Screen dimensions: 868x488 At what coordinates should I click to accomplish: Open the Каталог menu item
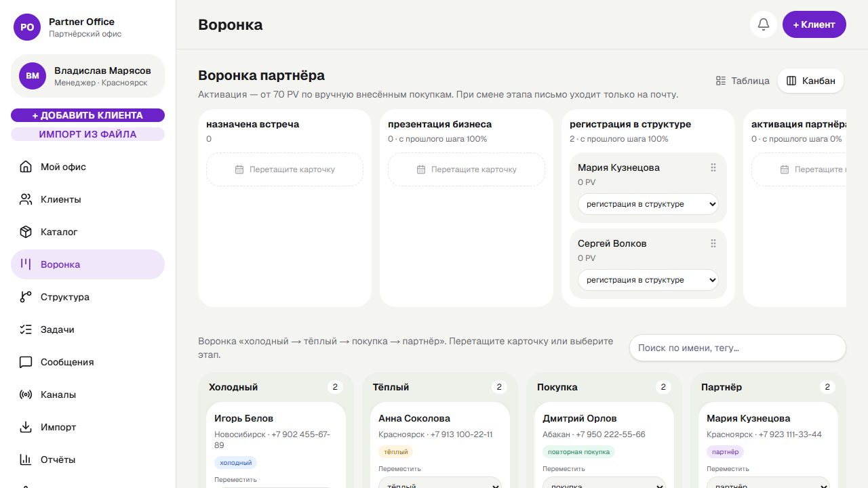[x=87, y=232]
